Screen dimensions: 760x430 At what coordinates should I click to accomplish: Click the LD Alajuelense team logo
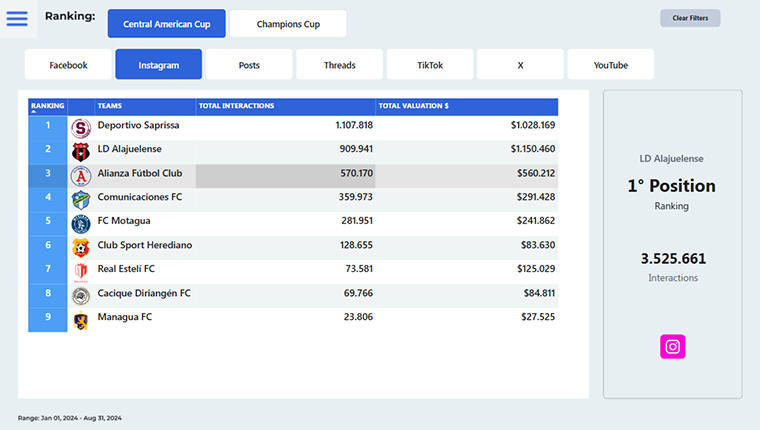[81, 152]
